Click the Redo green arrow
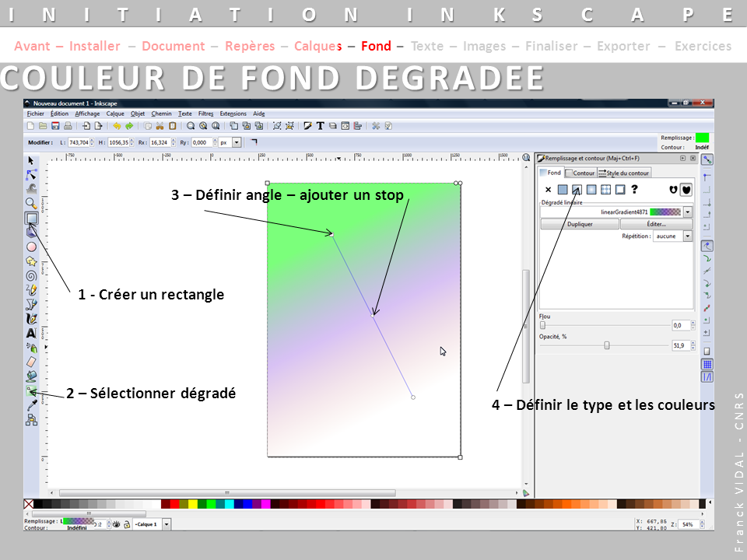 tap(129, 126)
